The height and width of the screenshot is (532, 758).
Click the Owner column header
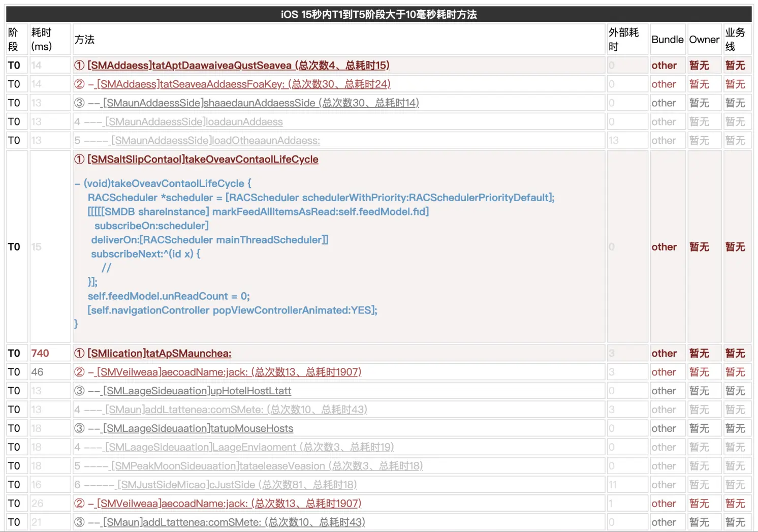point(704,40)
